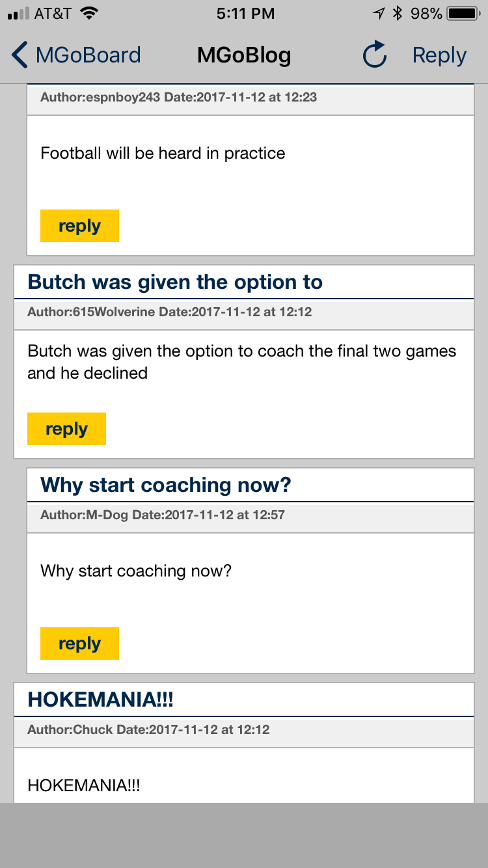
Task: Tap the location arrow status icon
Action: [378, 13]
